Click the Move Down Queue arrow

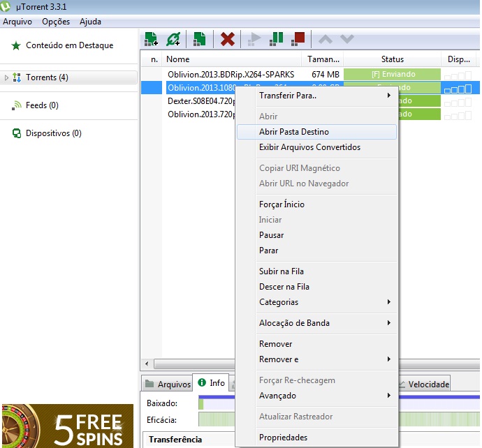click(x=347, y=39)
